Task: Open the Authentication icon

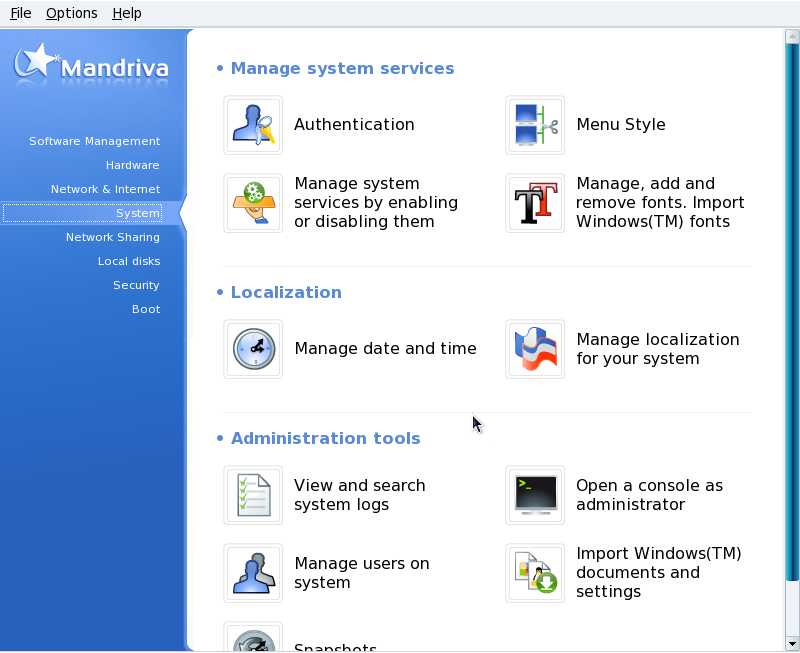Action: [253, 125]
